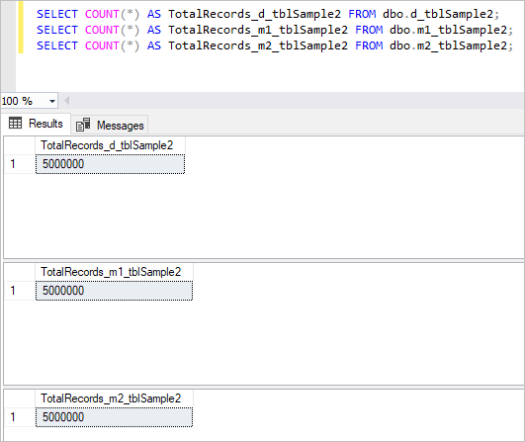
Task: Click the Messages tab icon
Action: [x=83, y=125]
